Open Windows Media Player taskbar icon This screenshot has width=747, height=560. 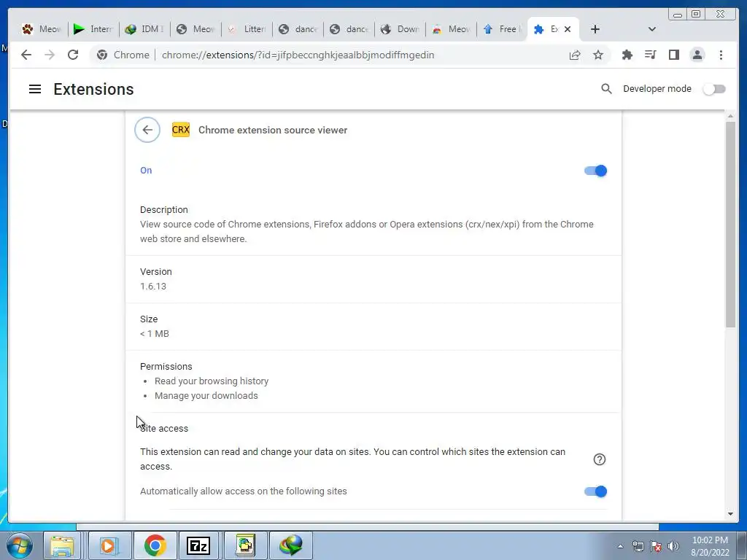(x=109, y=545)
